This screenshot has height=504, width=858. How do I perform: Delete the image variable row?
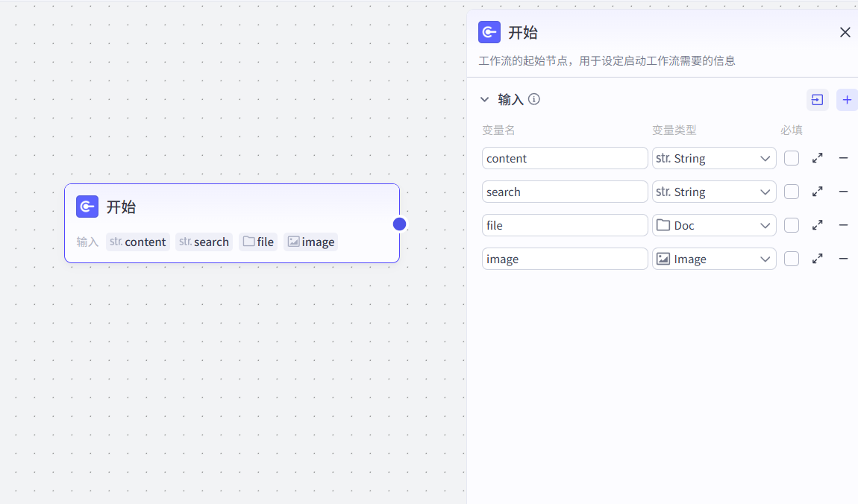pos(843,259)
